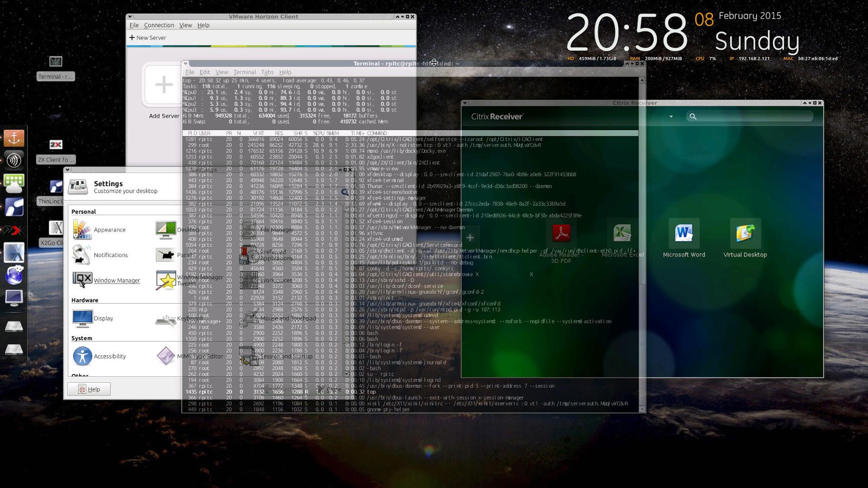
Task: Open the Tabs menu in Terminal
Action: coord(267,72)
